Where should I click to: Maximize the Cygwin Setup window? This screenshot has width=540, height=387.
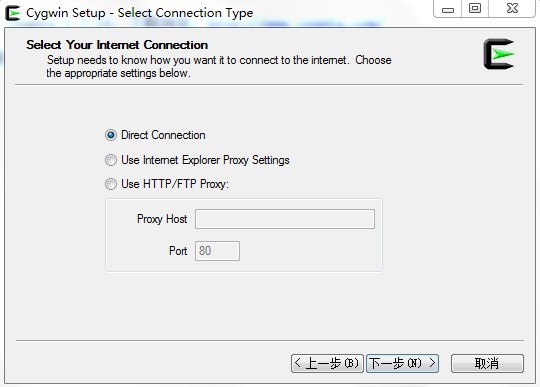(x=475, y=8)
